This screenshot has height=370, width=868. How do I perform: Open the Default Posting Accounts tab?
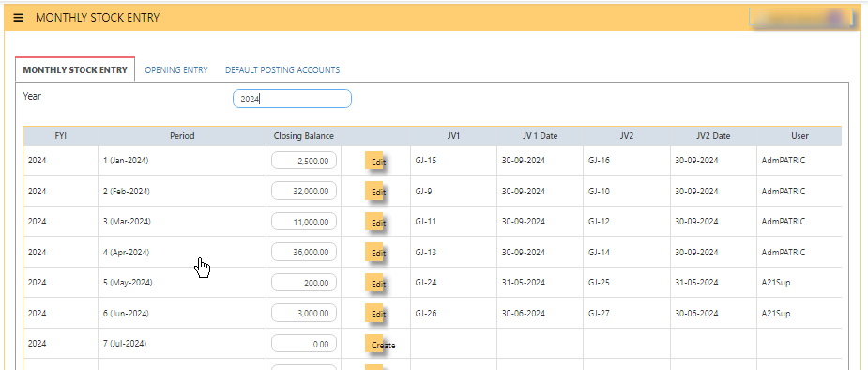(x=282, y=70)
